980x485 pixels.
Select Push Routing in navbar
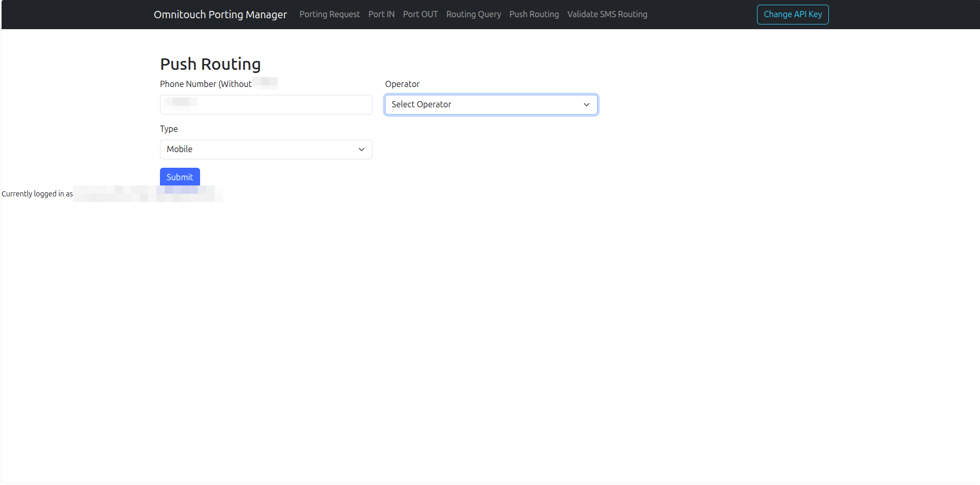(x=534, y=15)
